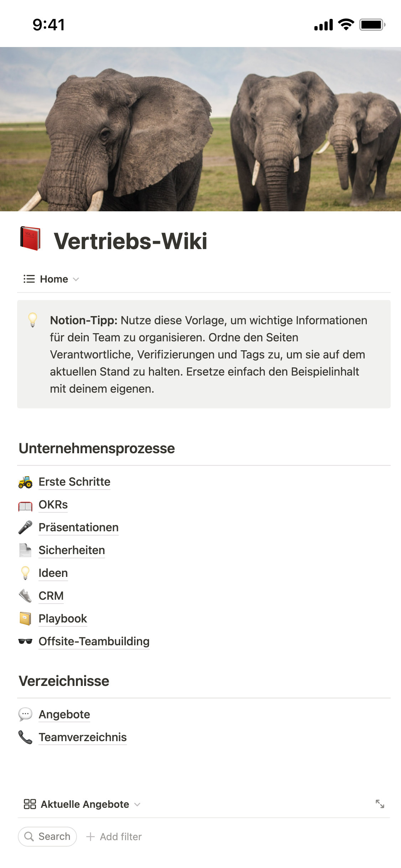The width and height of the screenshot is (401, 868).
Task: Open the Erste Schritte page
Action: tap(74, 482)
